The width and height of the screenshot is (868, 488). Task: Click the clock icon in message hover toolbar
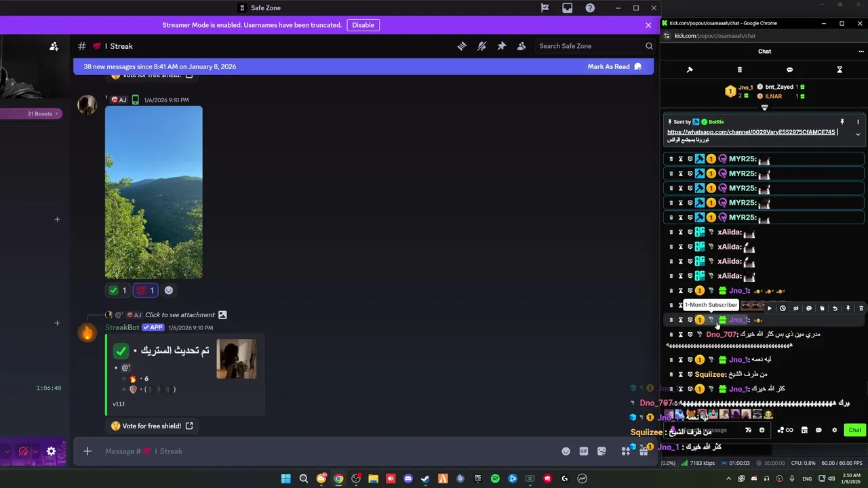pyautogui.click(x=783, y=308)
